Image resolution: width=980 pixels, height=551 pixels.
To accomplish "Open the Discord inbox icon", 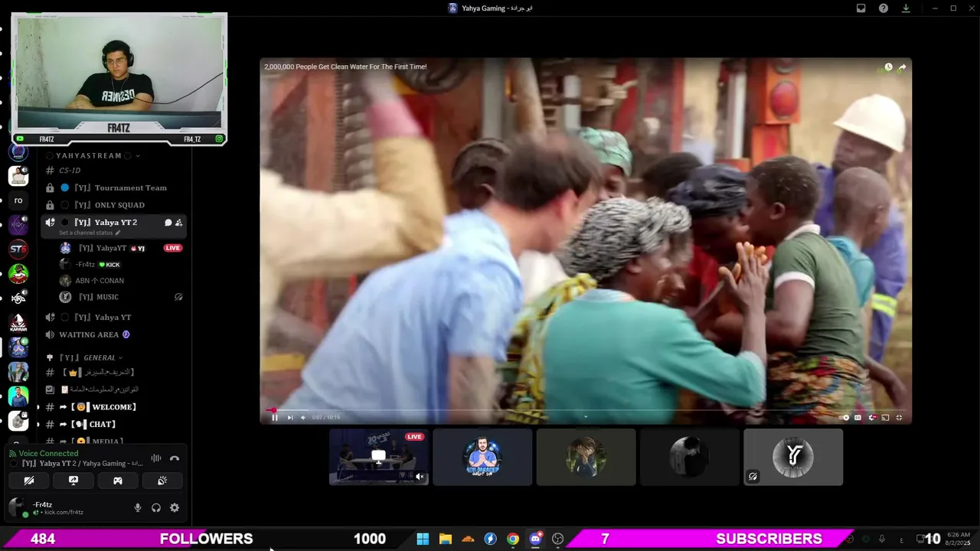I will [x=861, y=8].
